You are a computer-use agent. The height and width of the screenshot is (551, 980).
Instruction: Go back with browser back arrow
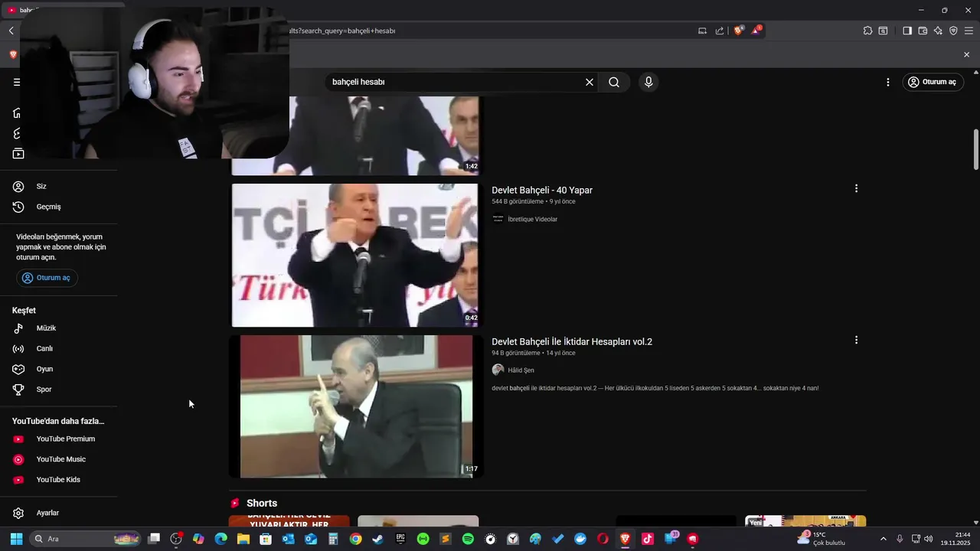(x=11, y=31)
